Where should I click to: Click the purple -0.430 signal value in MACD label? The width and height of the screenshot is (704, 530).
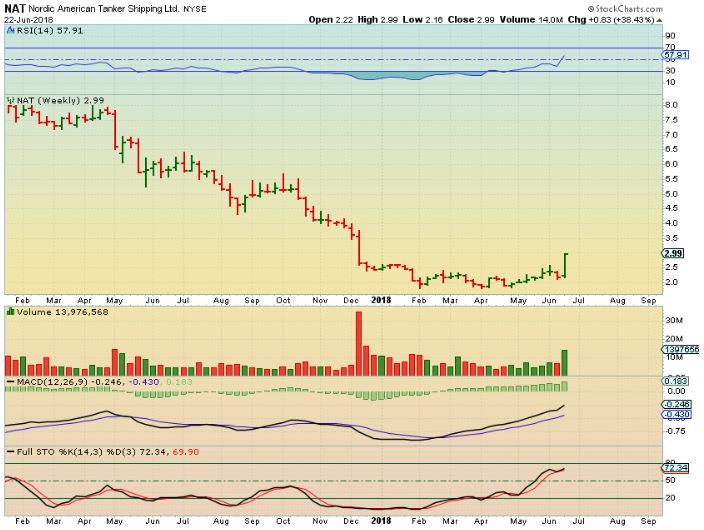(x=145, y=382)
